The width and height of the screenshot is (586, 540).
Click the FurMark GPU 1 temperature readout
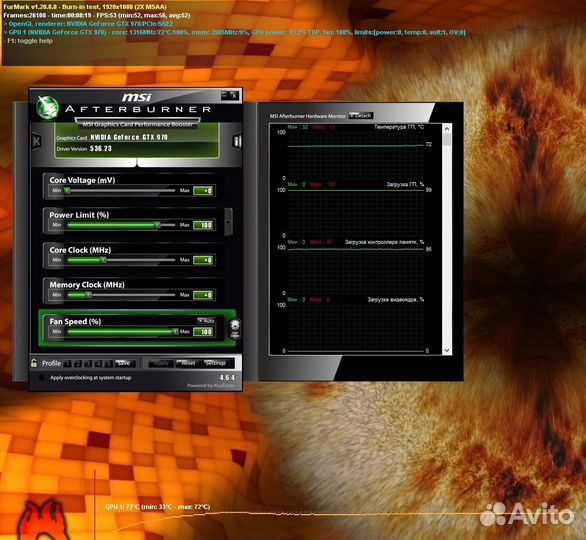(158, 507)
